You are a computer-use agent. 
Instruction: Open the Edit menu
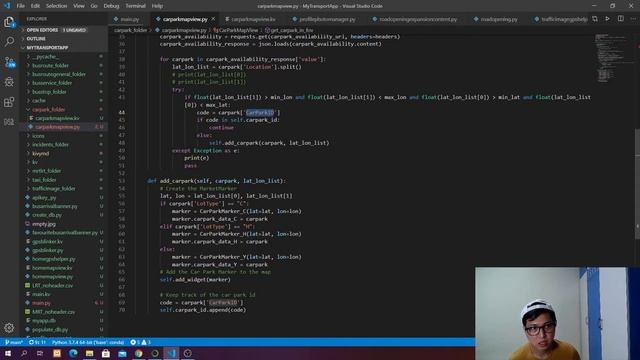point(35,6)
